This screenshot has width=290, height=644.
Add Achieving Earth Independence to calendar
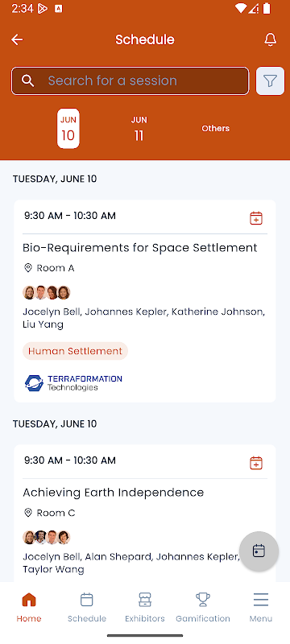(256, 462)
